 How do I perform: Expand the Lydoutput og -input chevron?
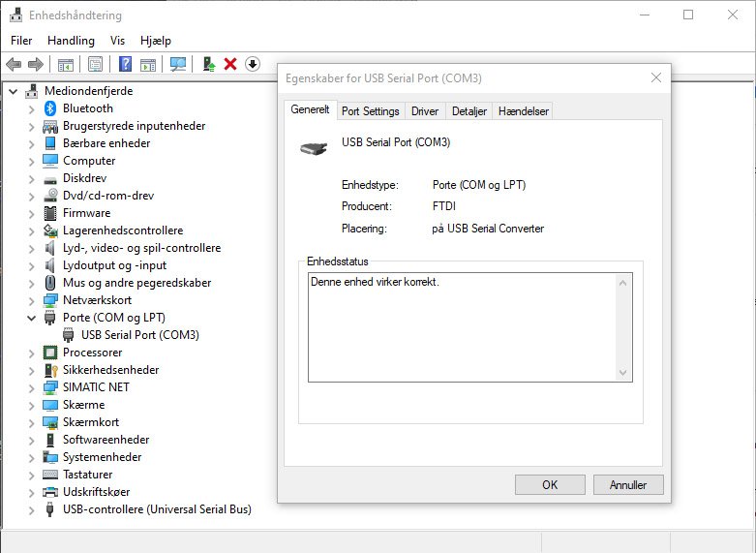click(x=31, y=266)
